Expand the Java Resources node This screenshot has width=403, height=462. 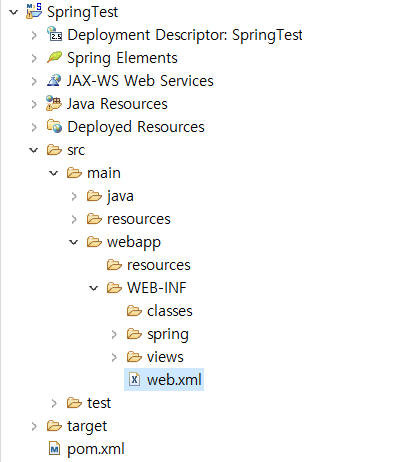pos(34,104)
